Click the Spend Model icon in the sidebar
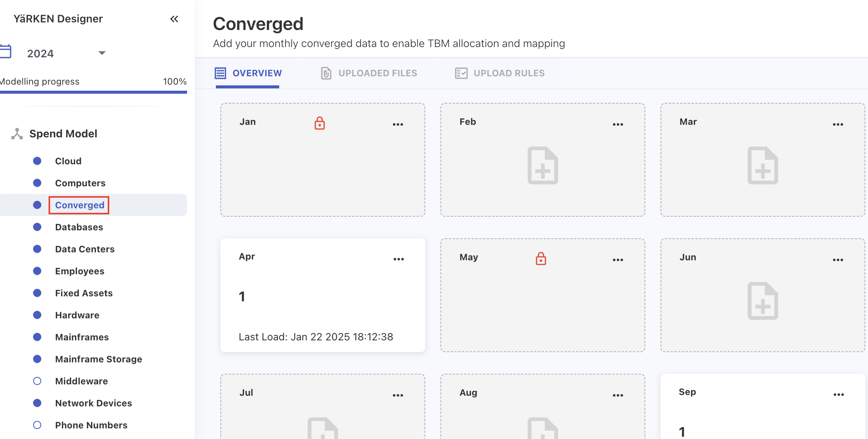The image size is (868, 439). coord(17,133)
